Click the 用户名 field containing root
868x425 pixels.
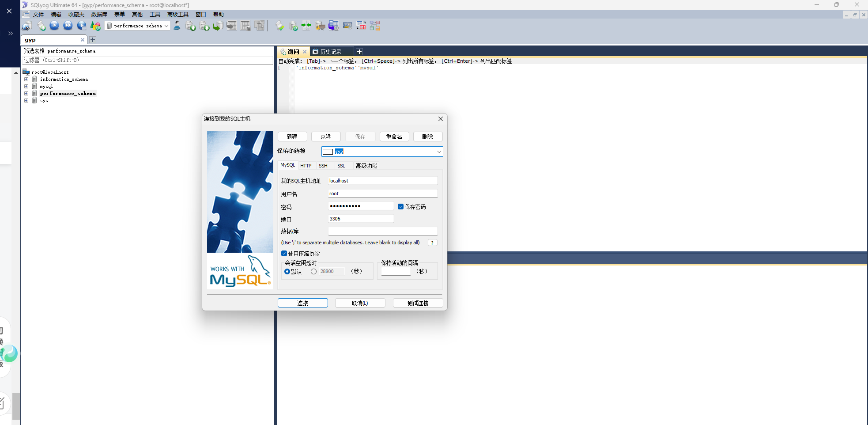tap(383, 194)
